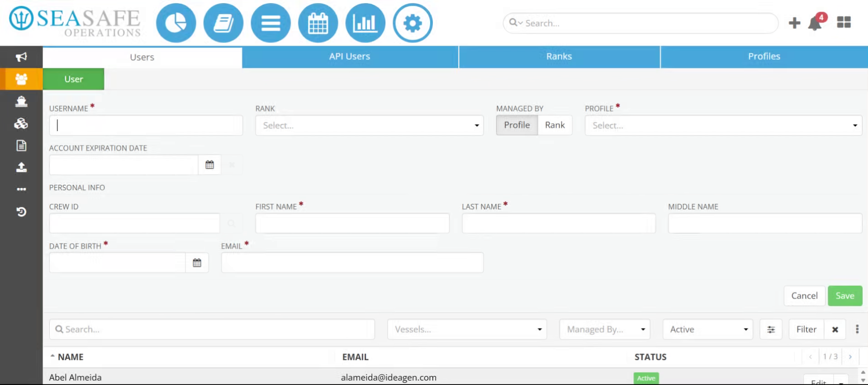Open notifications bell with 4 badge

(x=817, y=22)
